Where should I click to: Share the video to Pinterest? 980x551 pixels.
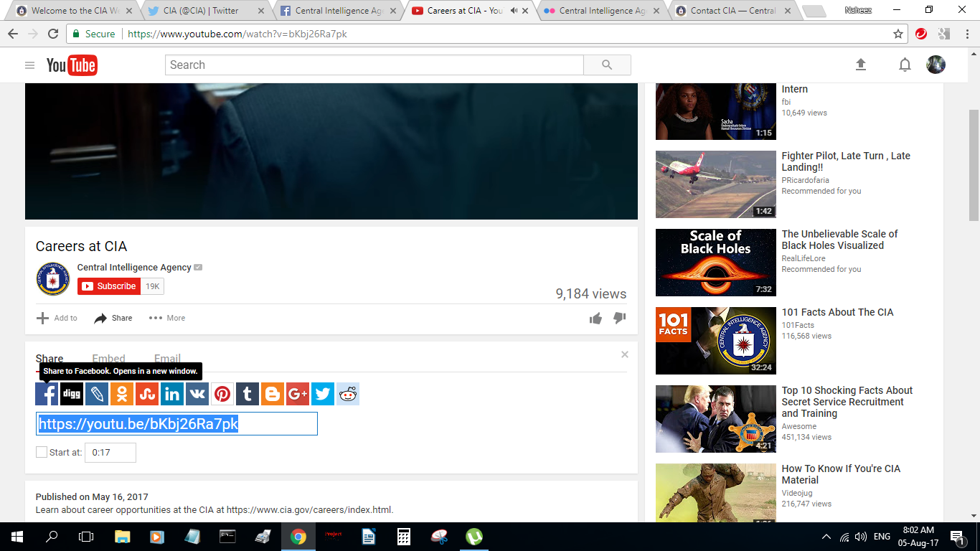(222, 394)
